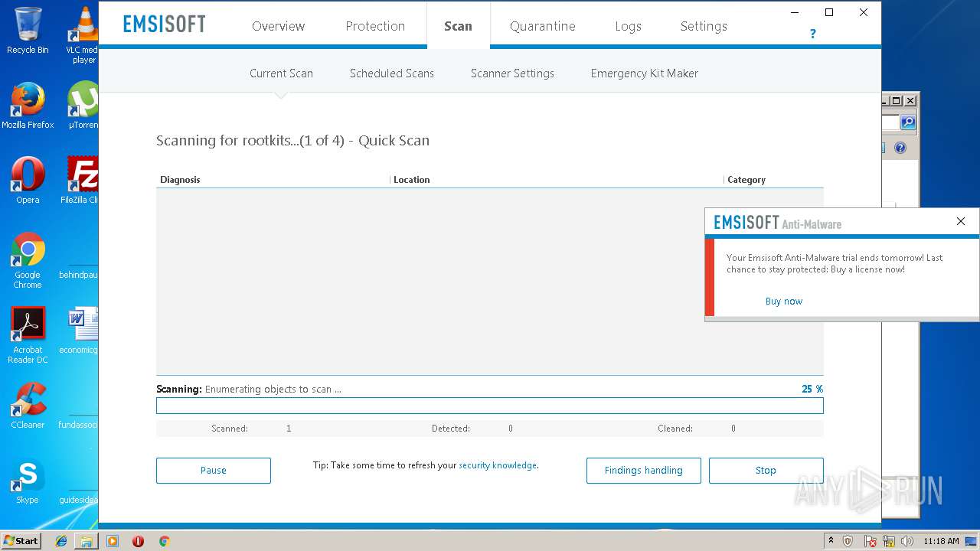Select the economicg Word document icon
Image resolution: width=980 pixels, height=551 pixels.
tap(80, 331)
